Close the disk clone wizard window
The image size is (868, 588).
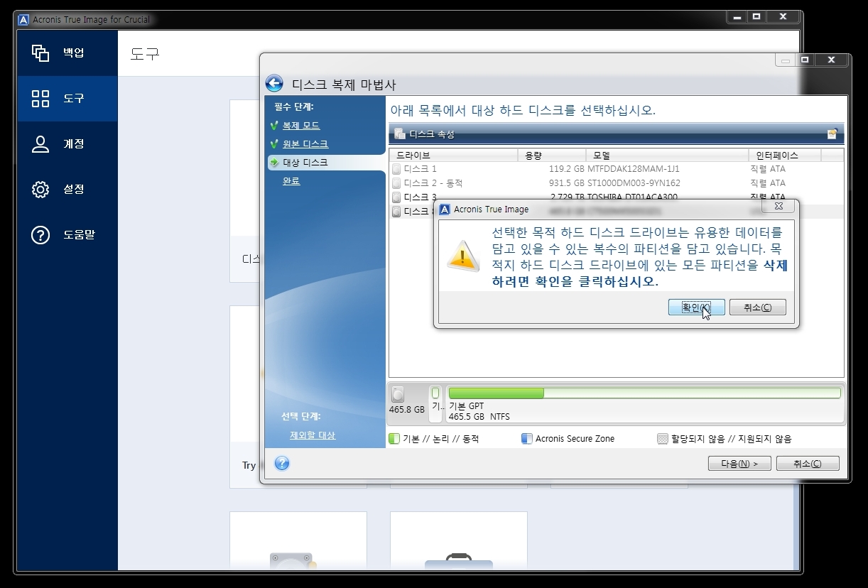831,60
